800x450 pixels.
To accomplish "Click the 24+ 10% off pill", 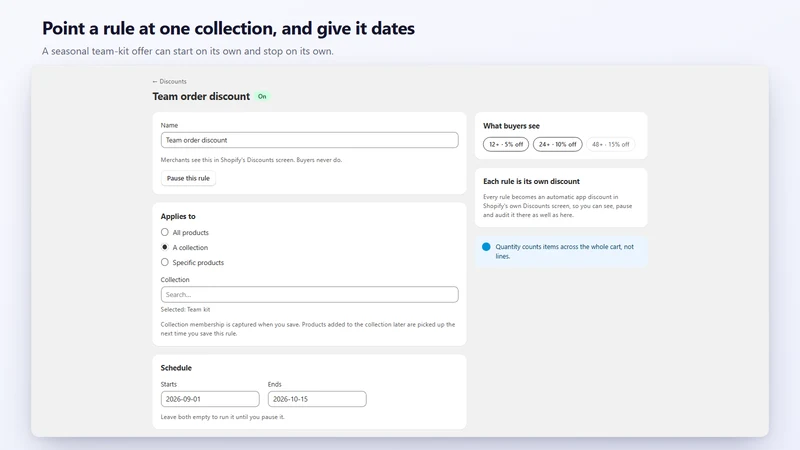I will point(557,144).
